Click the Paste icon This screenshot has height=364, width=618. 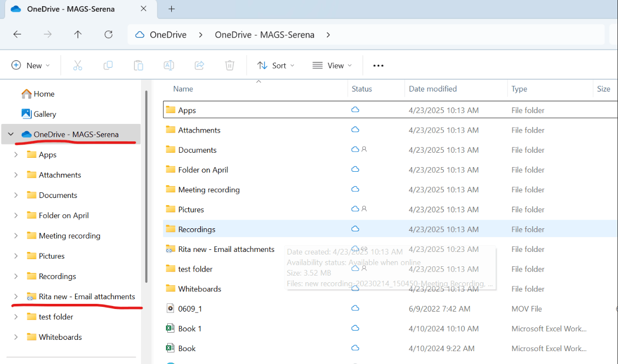(138, 65)
